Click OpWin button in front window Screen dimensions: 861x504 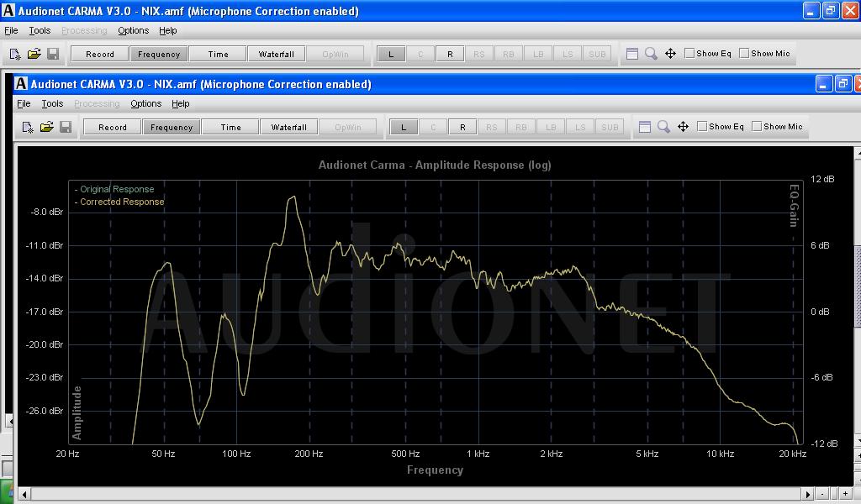click(x=347, y=127)
